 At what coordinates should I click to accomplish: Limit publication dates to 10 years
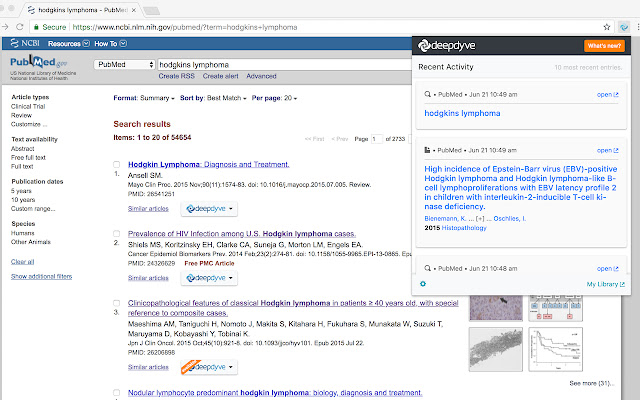coord(23,200)
